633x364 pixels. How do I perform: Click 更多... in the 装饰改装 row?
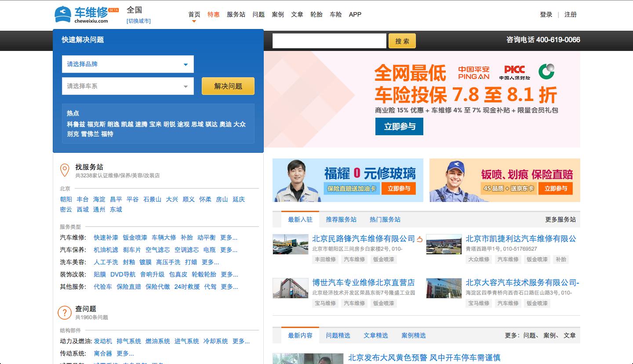pyautogui.click(x=229, y=274)
